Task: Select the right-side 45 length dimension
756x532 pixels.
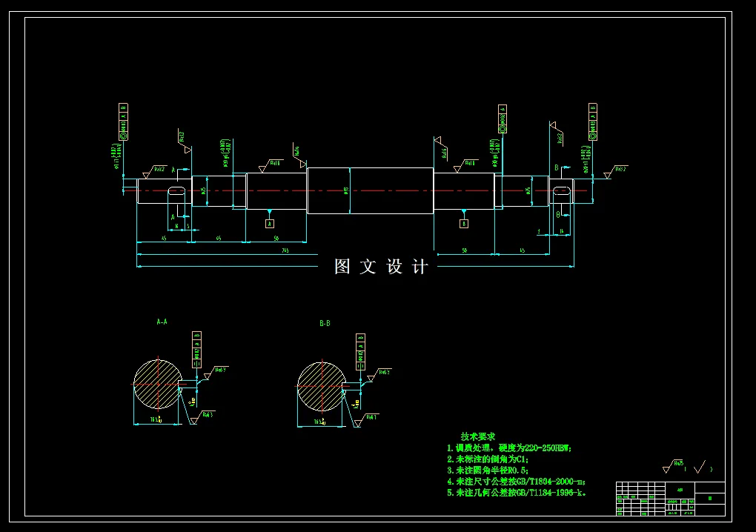Action: pyautogui.click(x=523, y=250)
